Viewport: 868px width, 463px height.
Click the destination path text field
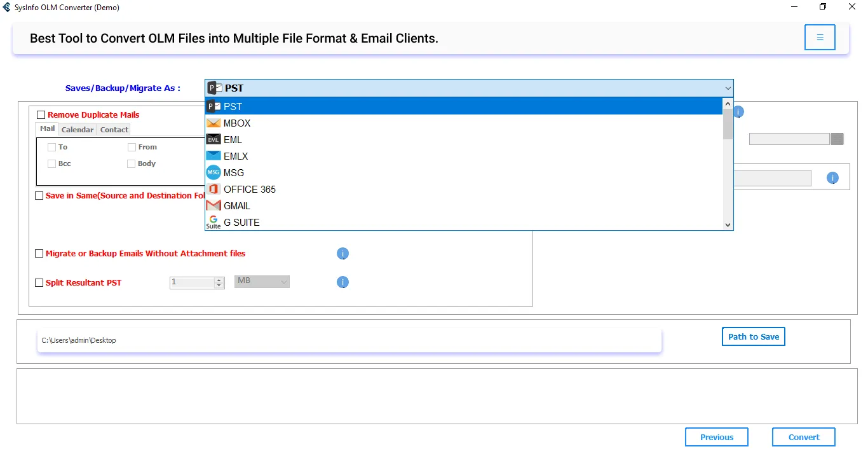pos(349,340)
